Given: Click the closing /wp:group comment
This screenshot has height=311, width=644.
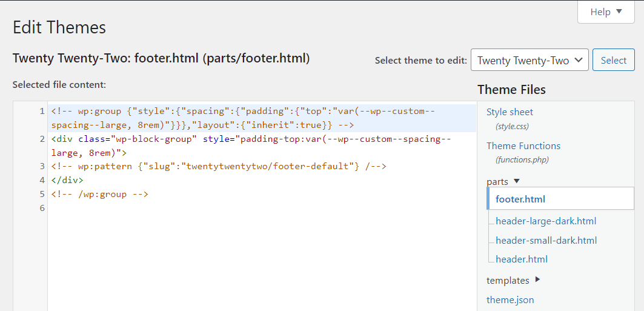Looking at the screenshot, I should point(100,195).
